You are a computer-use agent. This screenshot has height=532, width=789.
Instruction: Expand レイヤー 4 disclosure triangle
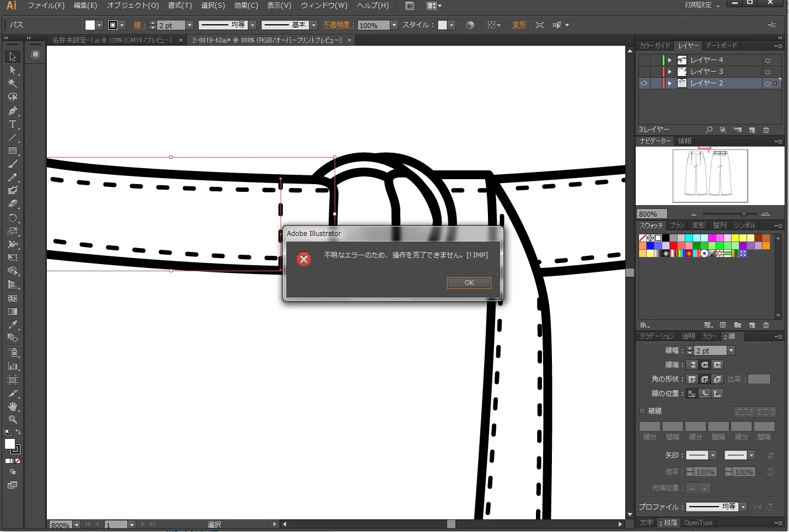(x=670, y=60)
